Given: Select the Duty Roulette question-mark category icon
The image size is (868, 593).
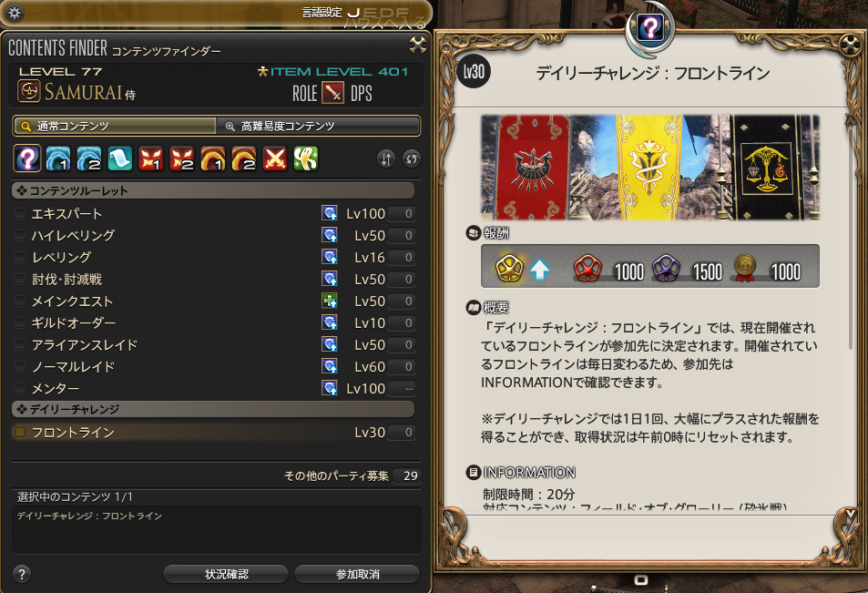Looking at the screenshot, I should [27, 158].
